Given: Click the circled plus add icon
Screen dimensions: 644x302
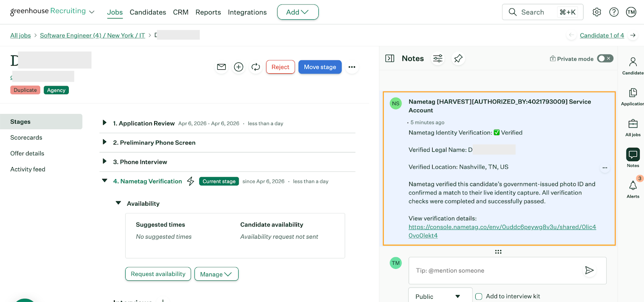Looking at the screenshot, I should point(239,67).
